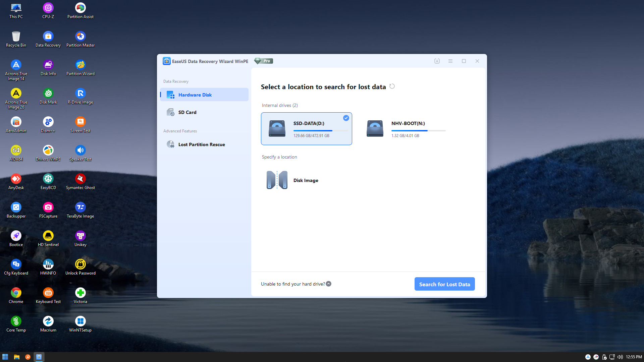Select the Victoria desktop icon

click(80, 296)
